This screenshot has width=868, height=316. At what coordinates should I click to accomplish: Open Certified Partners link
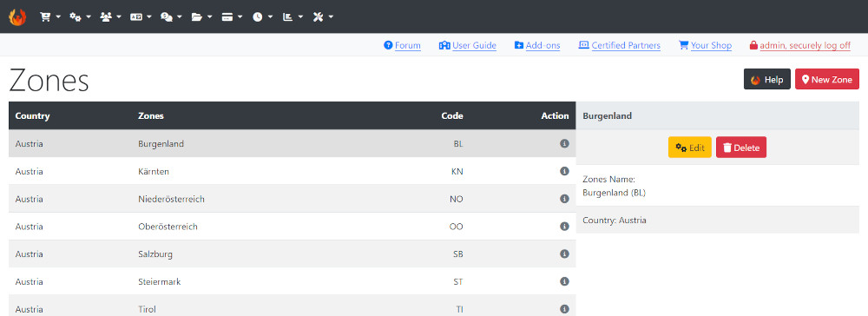620,45
